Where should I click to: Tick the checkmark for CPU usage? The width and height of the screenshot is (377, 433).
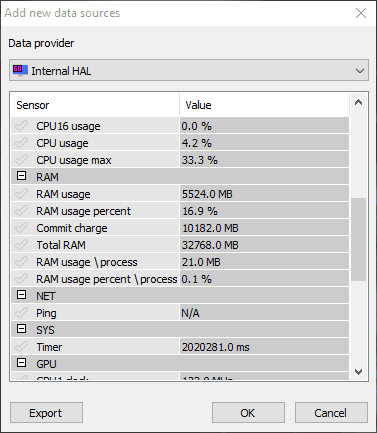(x=21, y=143)
